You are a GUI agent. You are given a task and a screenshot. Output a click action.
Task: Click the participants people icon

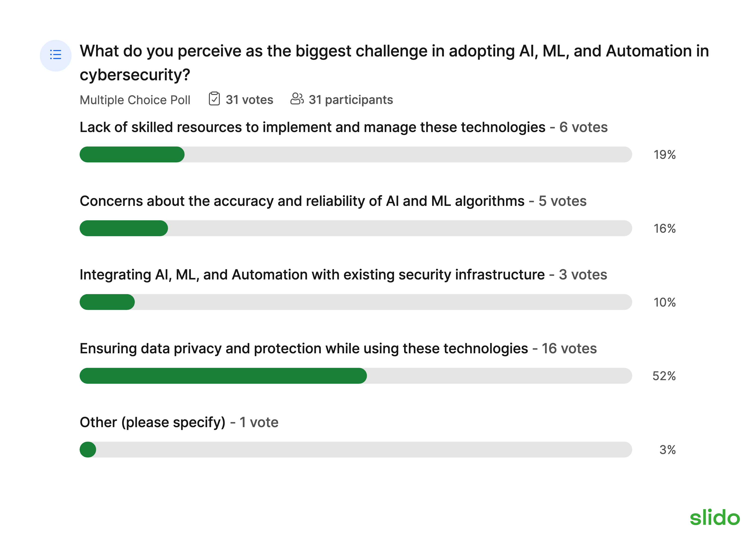(297, 99)
